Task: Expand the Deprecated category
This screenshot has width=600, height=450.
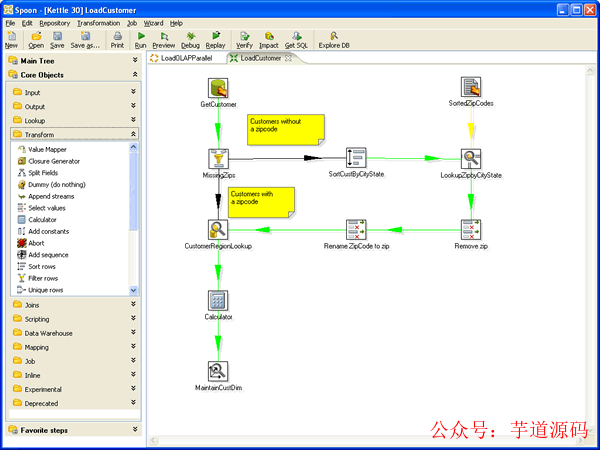Action: tap(133, 403)
